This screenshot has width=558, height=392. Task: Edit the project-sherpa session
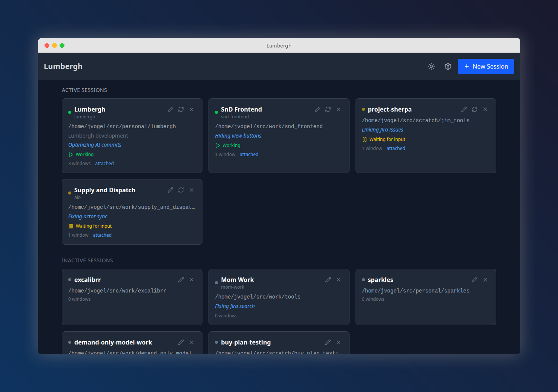[x=464, y=109]
